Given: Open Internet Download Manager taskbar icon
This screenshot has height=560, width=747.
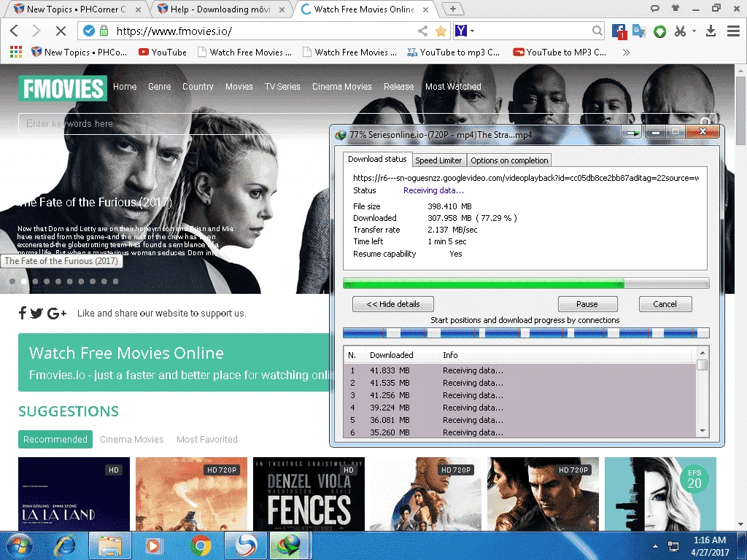Looking at the screenshot, I should tap(289, 545).
